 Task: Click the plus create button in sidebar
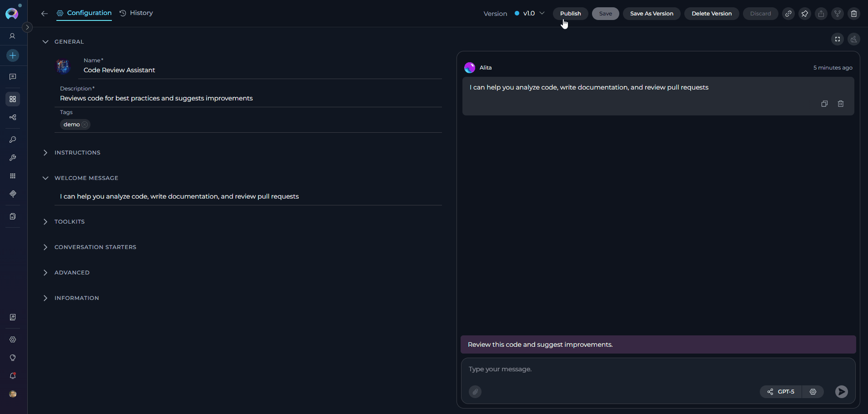pyautogui.click(x=13, y=55)
